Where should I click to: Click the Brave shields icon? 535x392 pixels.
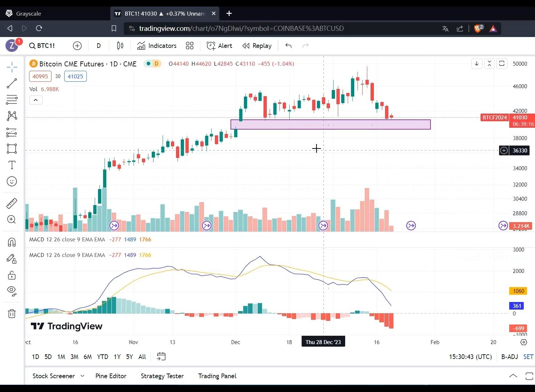(478, 28)
